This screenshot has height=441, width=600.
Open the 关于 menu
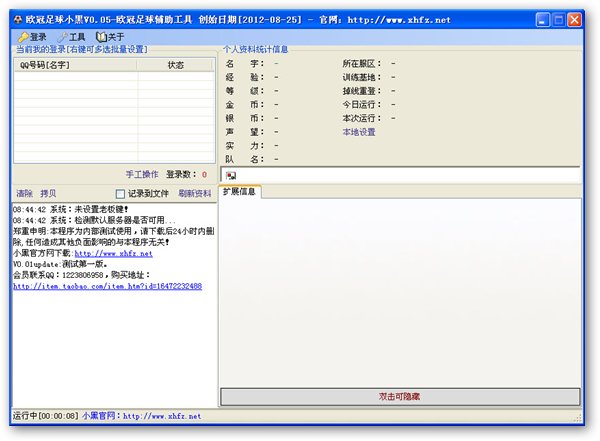pos(111,37)
